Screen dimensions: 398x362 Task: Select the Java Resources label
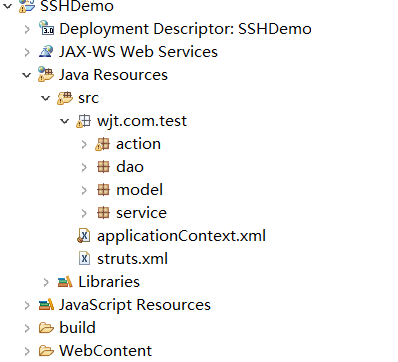pos(113,74)
